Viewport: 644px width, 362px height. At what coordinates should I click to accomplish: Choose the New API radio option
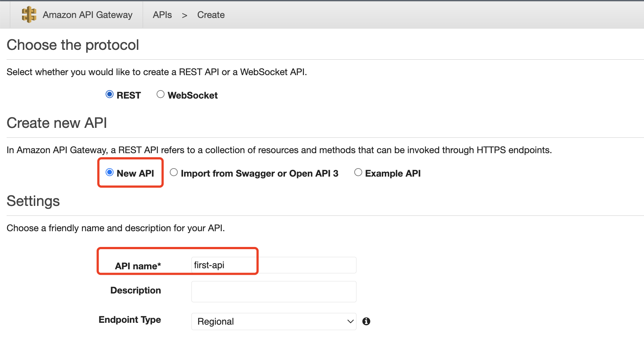point(109,173)
